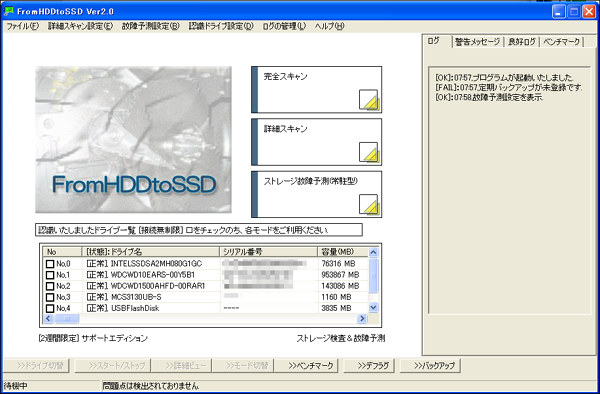This screenshot has height=394, width=600.
Task: Click the drive list scroll right arrow
Action: coord(362,318)
